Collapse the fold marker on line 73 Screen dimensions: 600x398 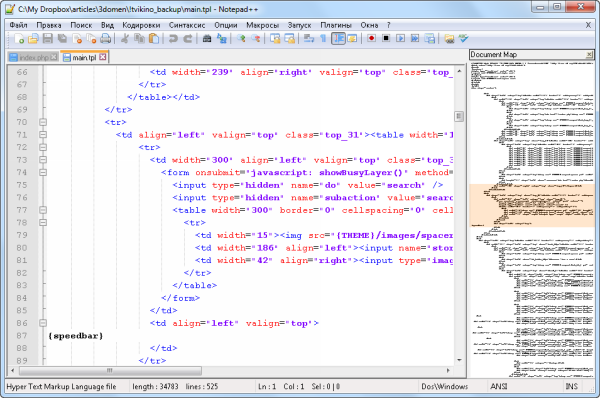[x=43, y=160]
